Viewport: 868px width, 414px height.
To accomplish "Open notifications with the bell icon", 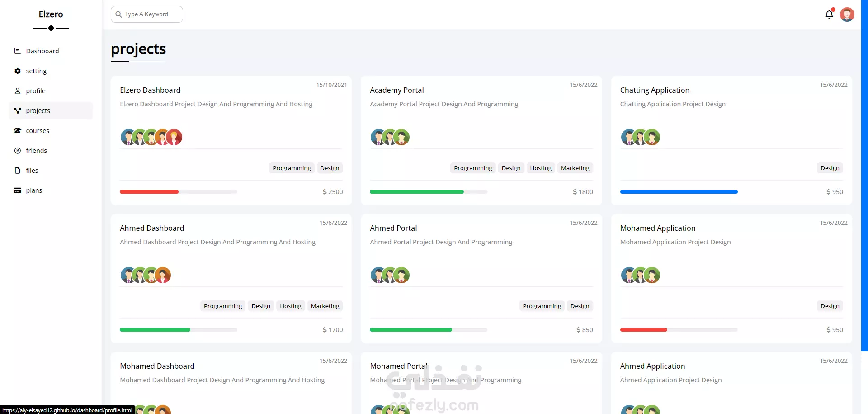I will tap(829, 14).
